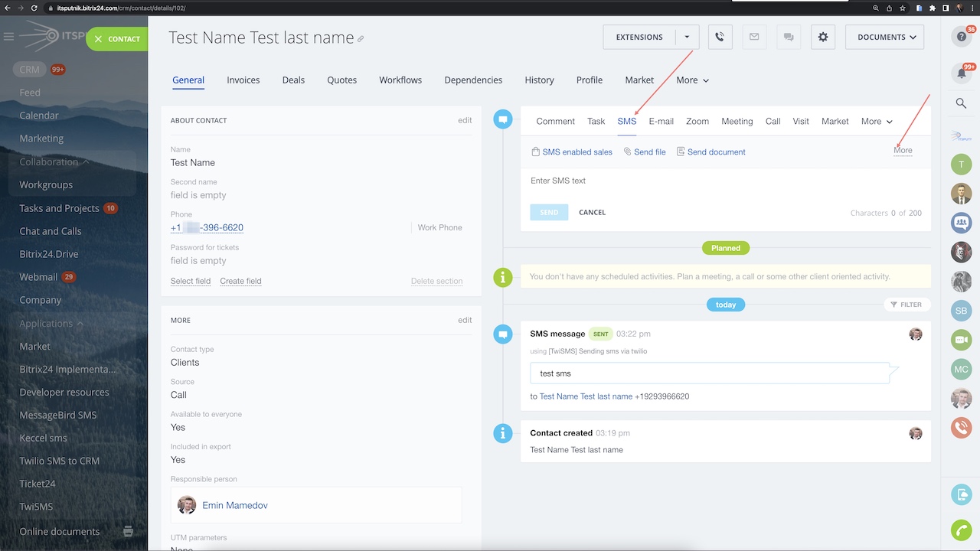
Task: Select the Meeting activity tab
Action: [x=737, y=122]
